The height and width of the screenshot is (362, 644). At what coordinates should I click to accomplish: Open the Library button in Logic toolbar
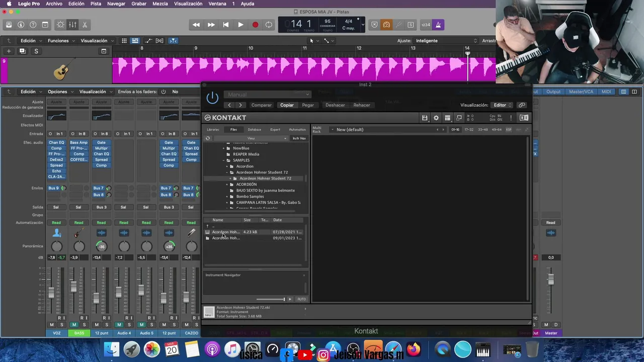(9, 25)
